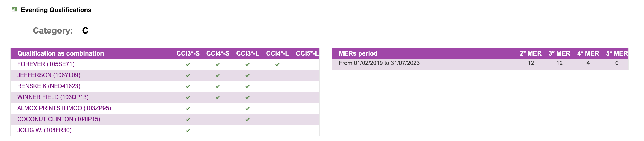
Task: Click the 4* MER column header
Action: pos(588,53)
